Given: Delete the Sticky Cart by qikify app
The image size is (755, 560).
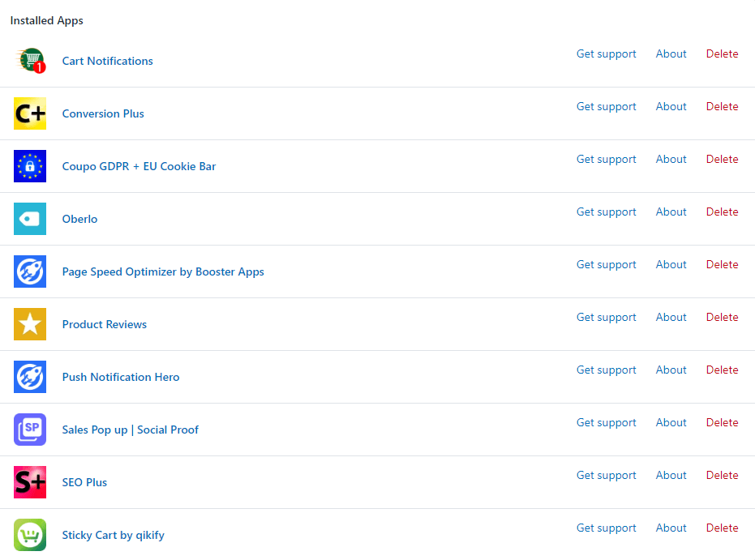Looking at the screenshot, I should tap(722, 528).
